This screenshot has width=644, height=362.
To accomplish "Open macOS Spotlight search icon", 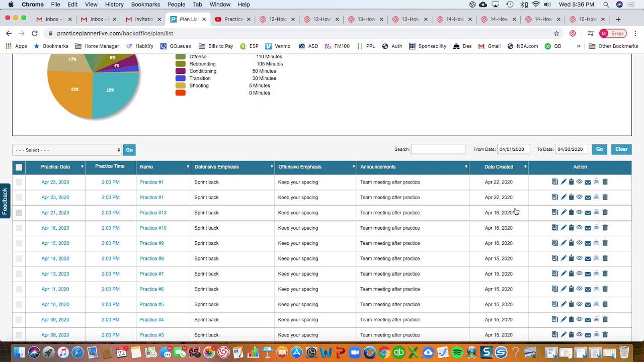I will click(606, 5).
